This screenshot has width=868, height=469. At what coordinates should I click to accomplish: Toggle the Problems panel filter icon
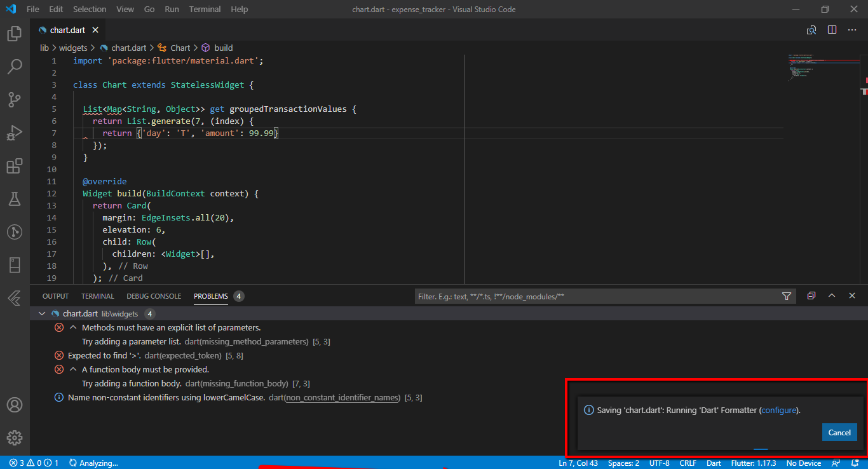pos(787,296)
